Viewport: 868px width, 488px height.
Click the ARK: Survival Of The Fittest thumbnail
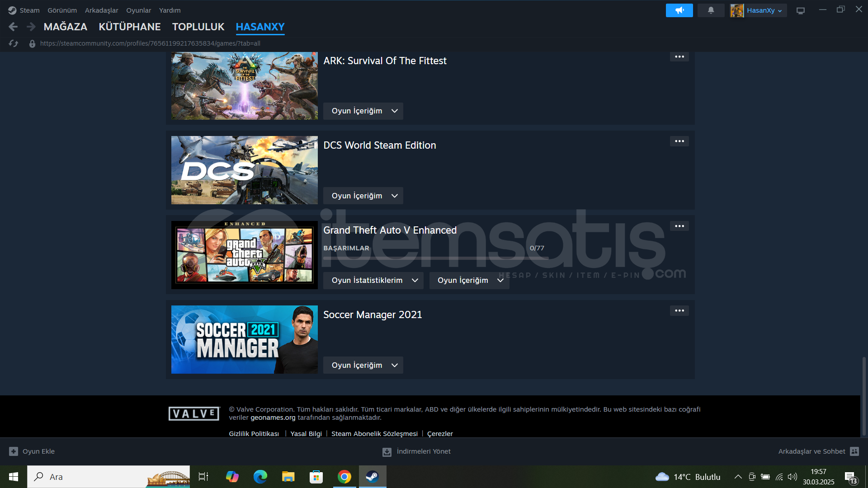245,86
